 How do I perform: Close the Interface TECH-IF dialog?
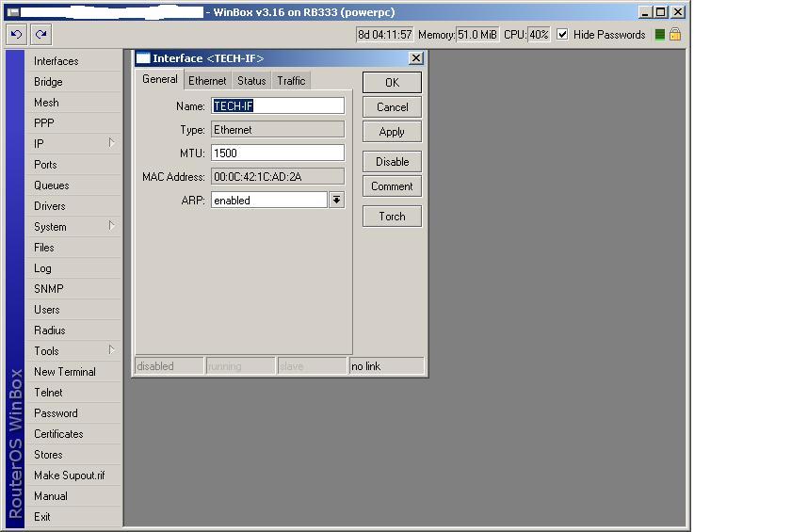point(415,58)
